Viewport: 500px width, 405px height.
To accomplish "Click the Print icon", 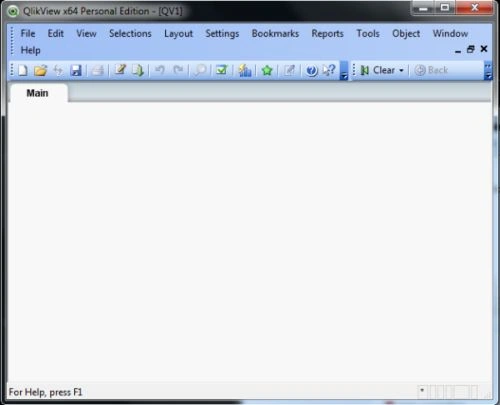I will pos(98,70).
